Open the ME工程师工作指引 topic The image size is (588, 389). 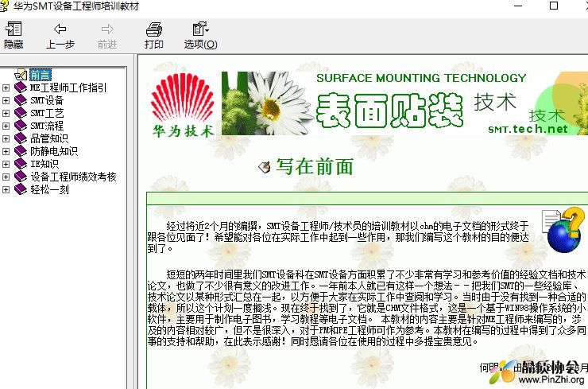point(68,88)
